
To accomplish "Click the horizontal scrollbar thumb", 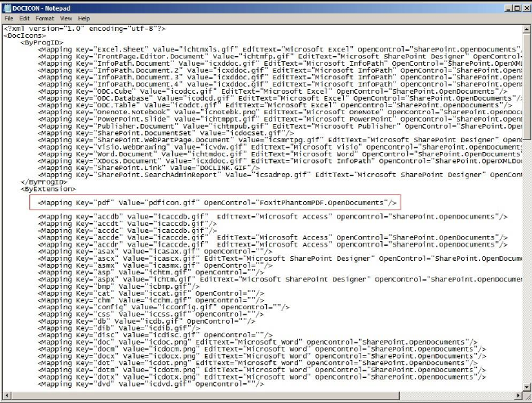I will coord(205,395).
